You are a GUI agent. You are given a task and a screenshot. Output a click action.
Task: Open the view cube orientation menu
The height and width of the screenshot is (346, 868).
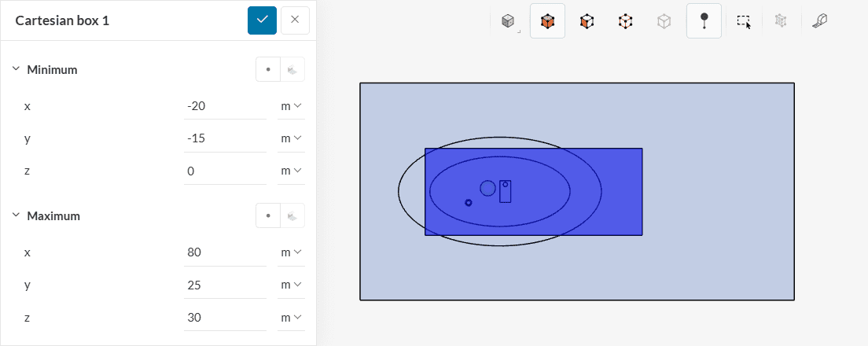(x=509, y=21)
